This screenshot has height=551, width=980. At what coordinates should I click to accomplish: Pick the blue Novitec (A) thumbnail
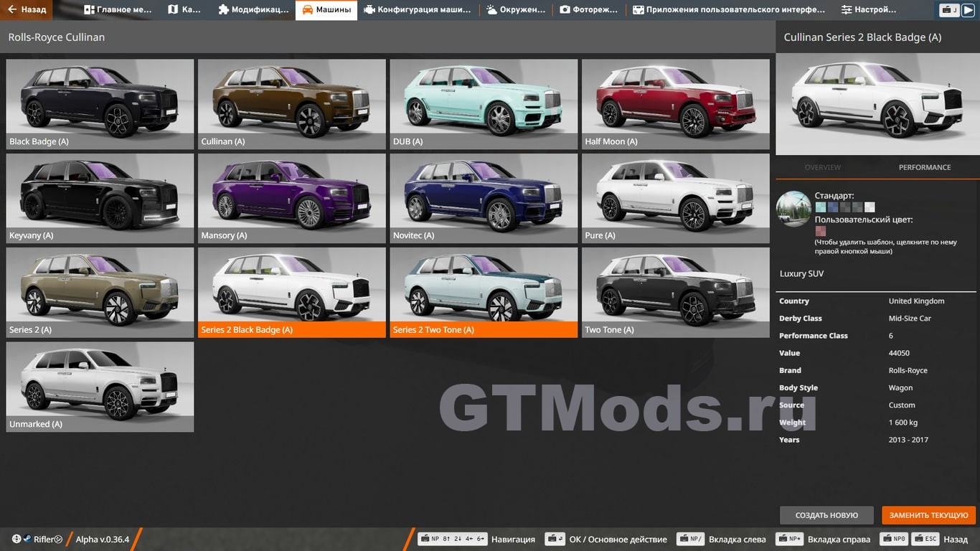(x=484, y=198)
